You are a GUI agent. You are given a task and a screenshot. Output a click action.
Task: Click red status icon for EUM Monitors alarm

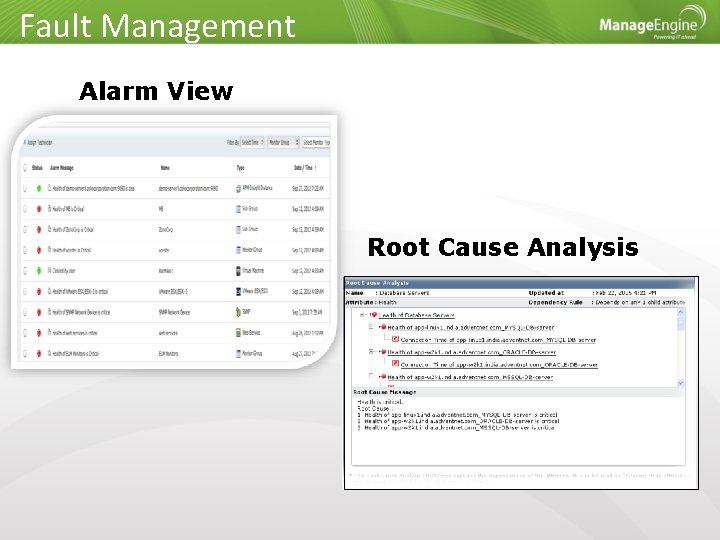[x=39, y=353]
